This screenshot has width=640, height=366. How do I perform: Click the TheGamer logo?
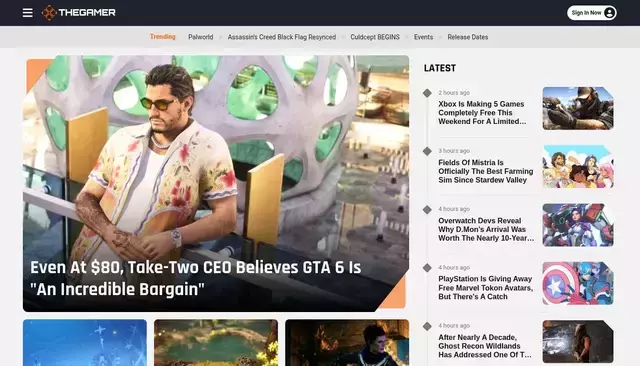(x=79, y=13)
